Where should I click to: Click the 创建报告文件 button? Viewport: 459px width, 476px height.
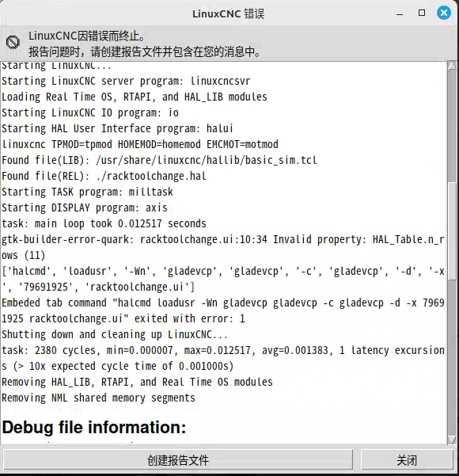click(178, 460)
